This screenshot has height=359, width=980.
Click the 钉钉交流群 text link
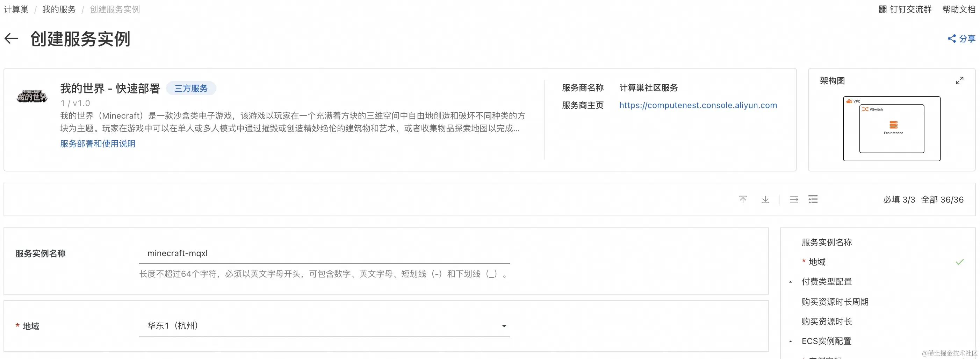910,9
